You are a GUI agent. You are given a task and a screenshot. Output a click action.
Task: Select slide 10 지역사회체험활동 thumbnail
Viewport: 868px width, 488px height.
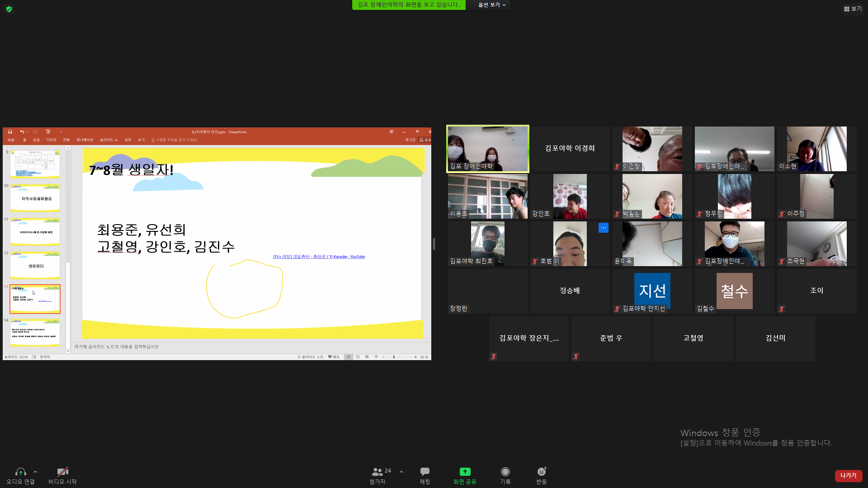pos(35,198)
